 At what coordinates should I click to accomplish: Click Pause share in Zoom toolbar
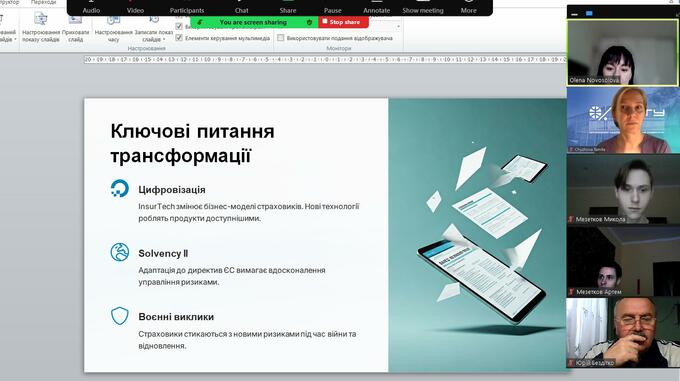point(333,8)
